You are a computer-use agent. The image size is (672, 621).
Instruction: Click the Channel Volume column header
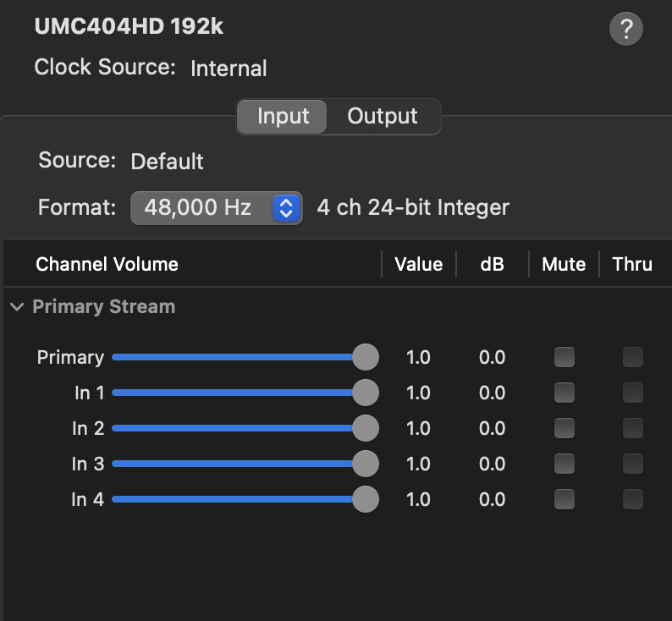[x=107, y=264]
